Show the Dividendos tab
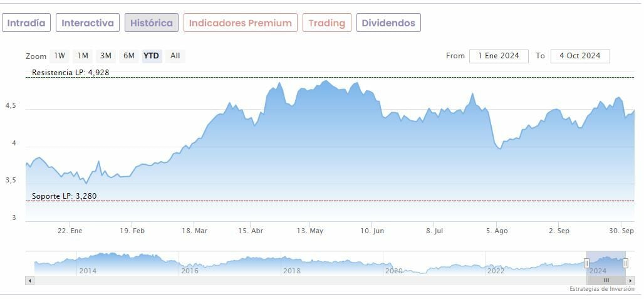Screen dimensions: 644x299 (x=388, y=23)
